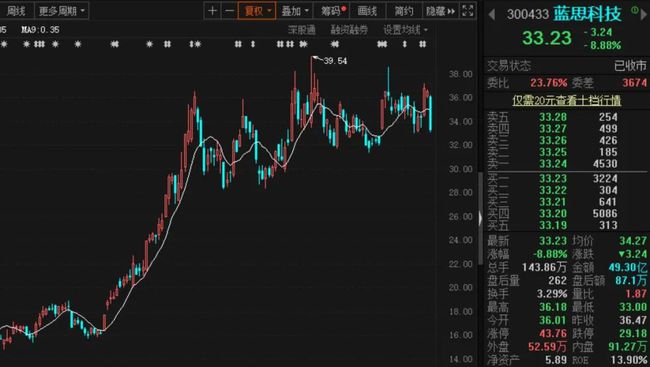Open the 画线 drawing tools tab
Screen dimensions: 650x367
coord(367,11)
